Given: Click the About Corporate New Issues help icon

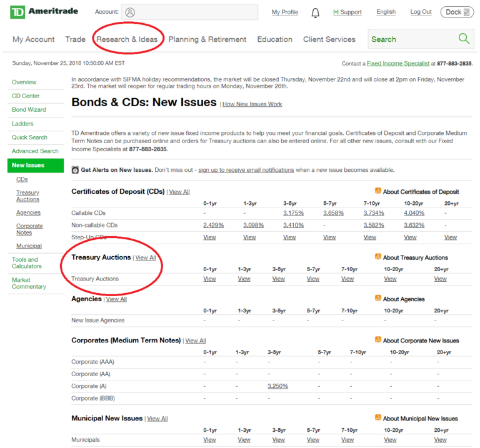Looking at the screenshot, I should (378, 340).
